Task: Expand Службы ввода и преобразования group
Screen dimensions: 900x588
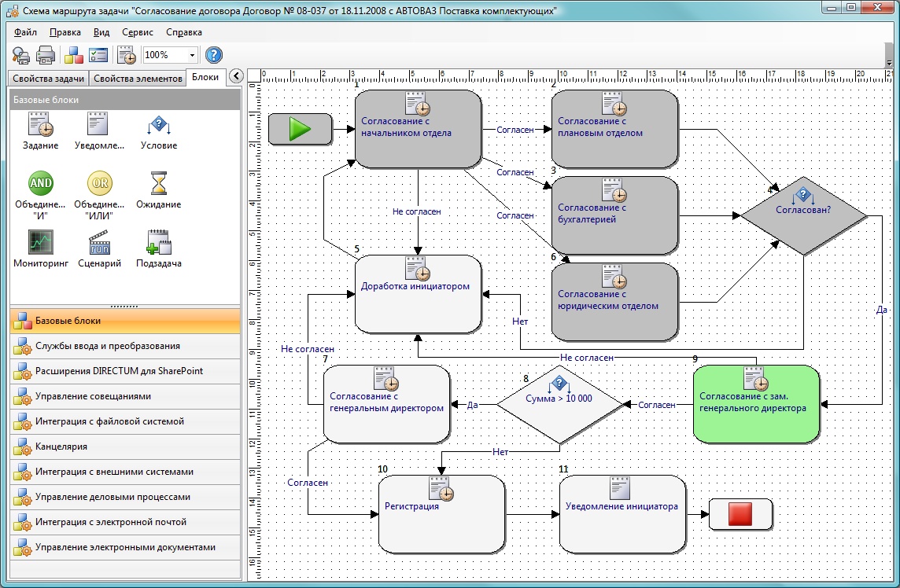Action: tap(125, 346)
